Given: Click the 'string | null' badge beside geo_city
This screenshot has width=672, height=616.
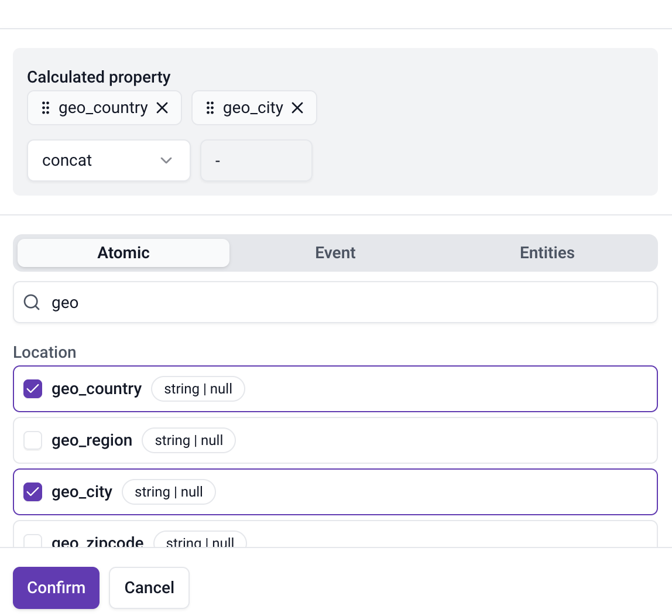Looking at the screenshot, I should pyautogui.click(x=169, y=492).
